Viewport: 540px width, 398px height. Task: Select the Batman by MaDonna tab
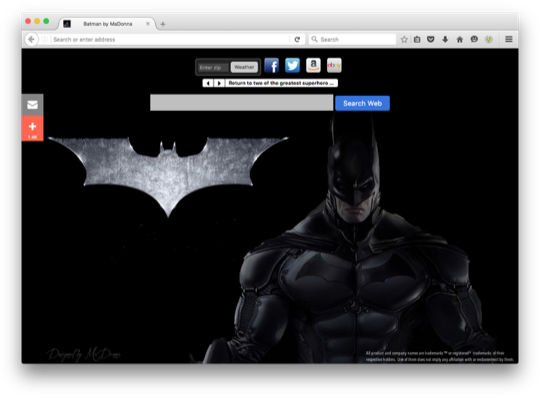coord(107,24)
